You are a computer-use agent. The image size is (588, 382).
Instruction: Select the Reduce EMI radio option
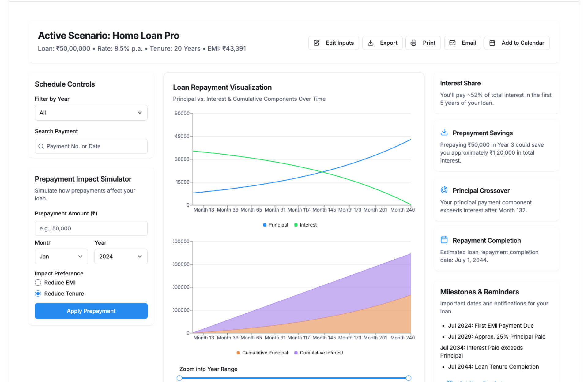coord(38,283)
